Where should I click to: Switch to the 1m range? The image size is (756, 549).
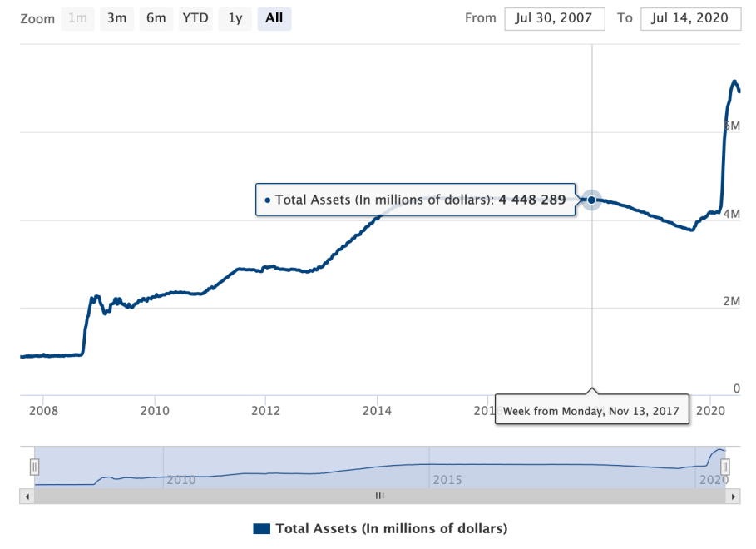pyautogui.click(x=77, y=18)
